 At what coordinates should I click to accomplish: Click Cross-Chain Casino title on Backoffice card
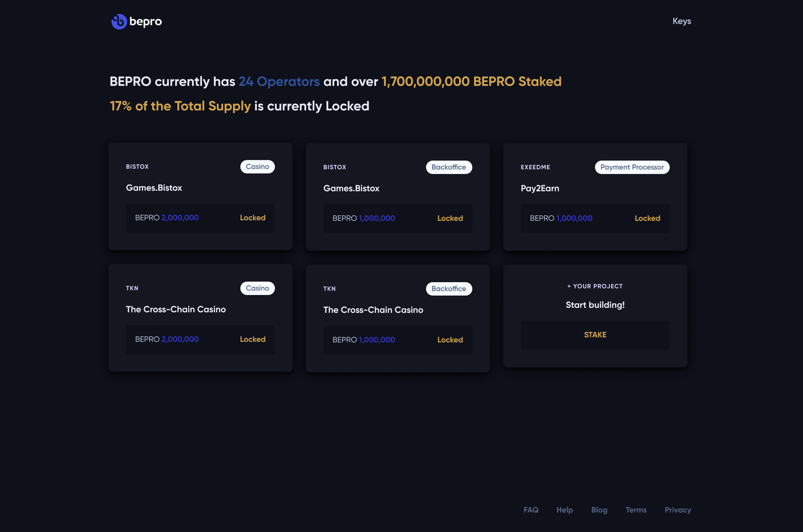pyautogui.click(x=373, y=310)
